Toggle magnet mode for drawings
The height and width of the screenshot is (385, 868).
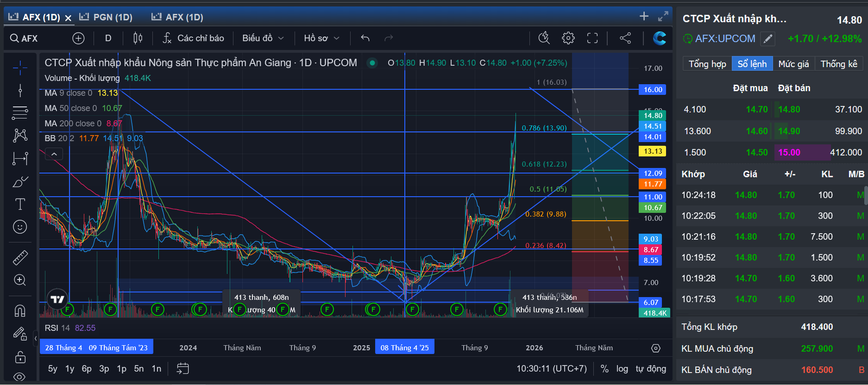[x=20, y=310]
